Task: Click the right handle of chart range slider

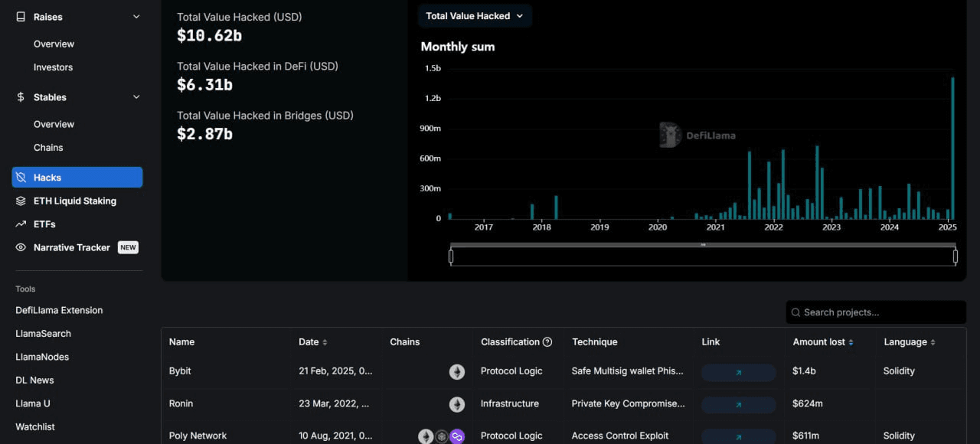Action: pos(955,256)
